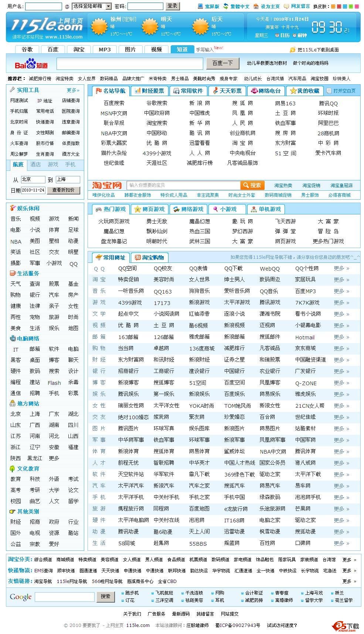Click the 繁體中文 language icon
The height and width of the screenshot is (634, 364).
pyautogui.click(x=225, y=6)
